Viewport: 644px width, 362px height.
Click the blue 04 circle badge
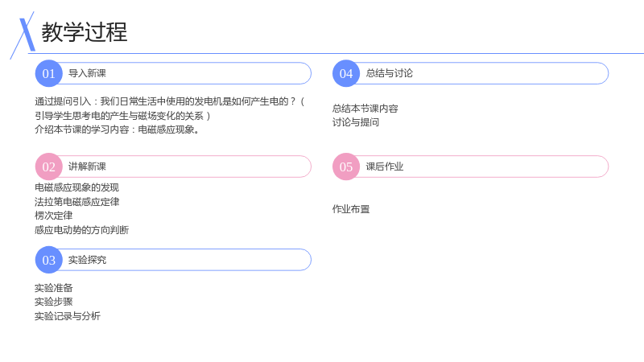(x=346, y=73)
